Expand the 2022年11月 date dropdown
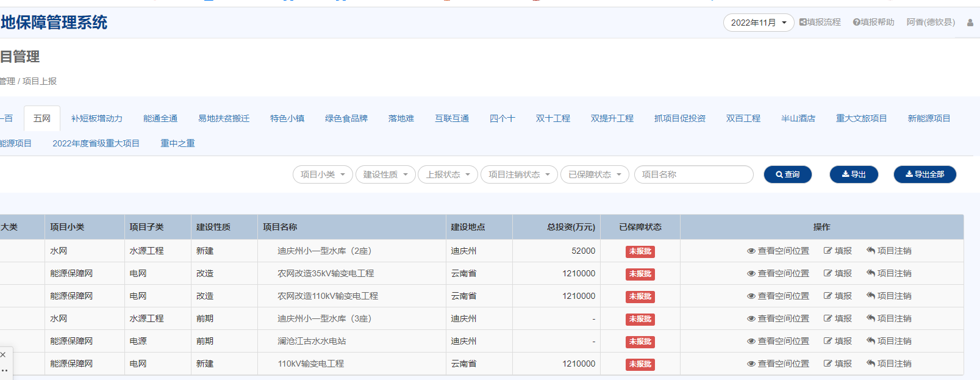The width and height of the screenshot is (980, 380). (x=758, y=23)
